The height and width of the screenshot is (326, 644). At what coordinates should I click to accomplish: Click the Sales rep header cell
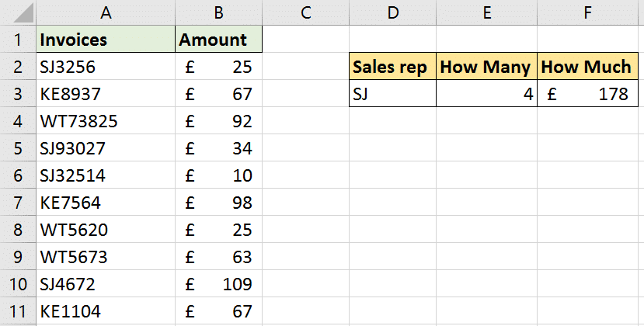pyautogui.click(x=392, y=66)
